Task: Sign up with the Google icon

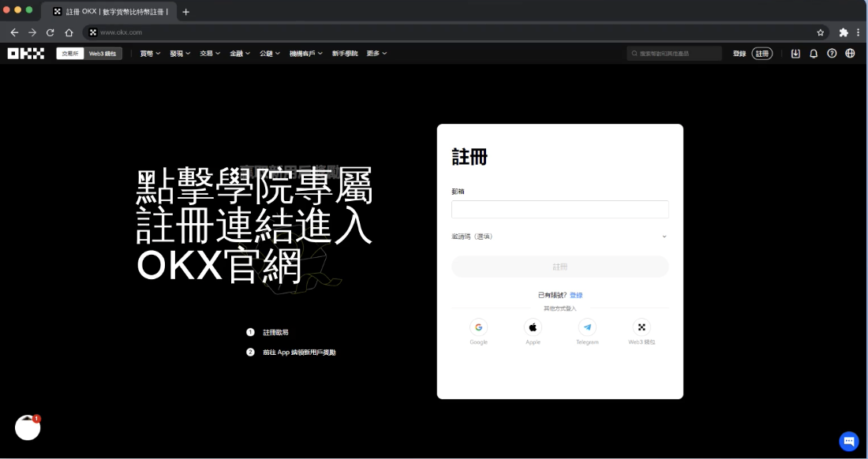Action: pyautogui.click(x=479, y=327)
